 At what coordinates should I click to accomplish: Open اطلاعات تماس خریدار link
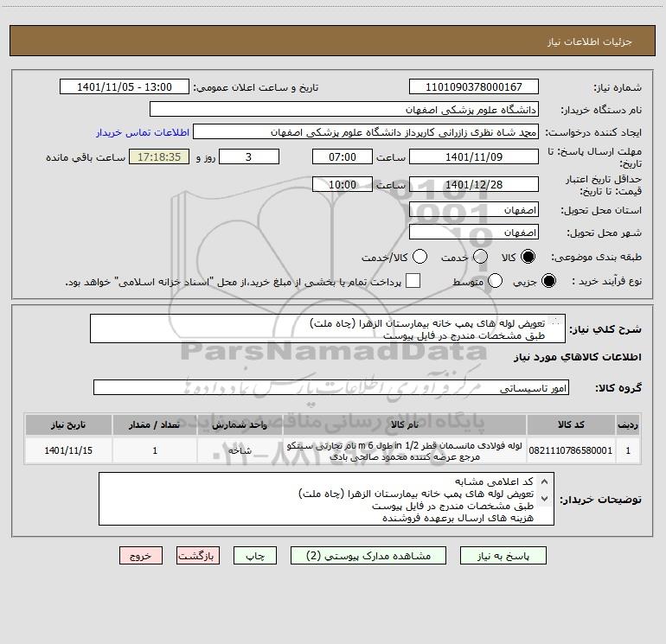143,132
